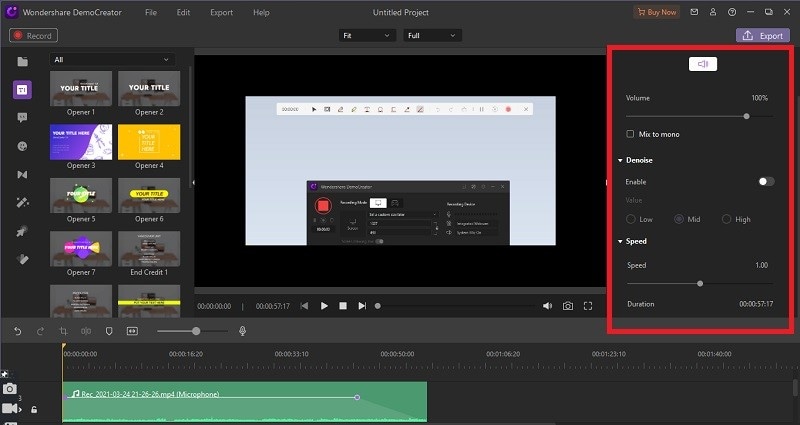Open the help question mark icon

pos(732,12)
